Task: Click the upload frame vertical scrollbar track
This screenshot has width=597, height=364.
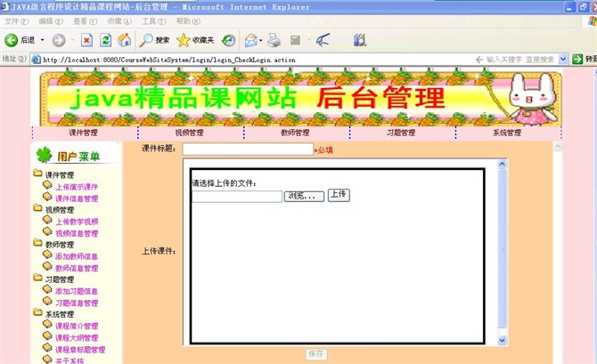Action: point(503,252)
